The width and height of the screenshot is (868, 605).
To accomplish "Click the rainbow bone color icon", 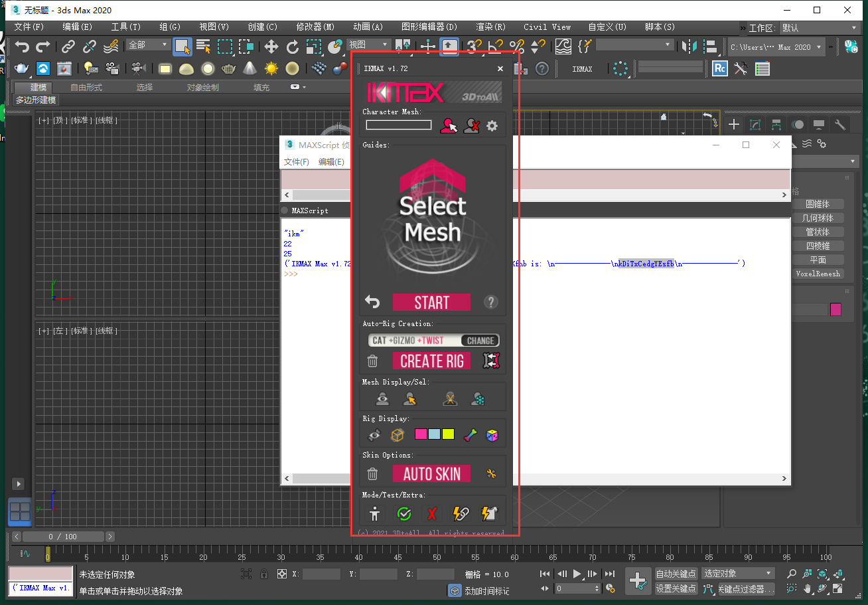I will point(470,436).
